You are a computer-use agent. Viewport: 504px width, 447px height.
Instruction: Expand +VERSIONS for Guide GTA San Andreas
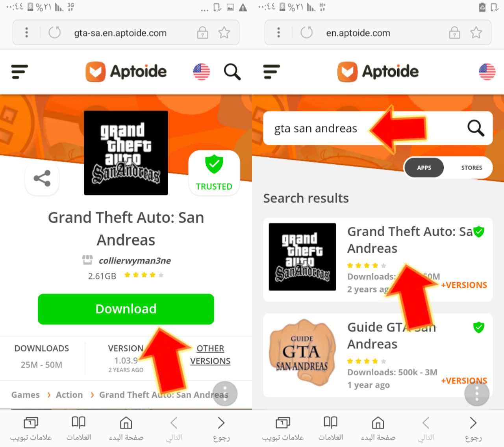pyautogui.click(x=464, y=381)
